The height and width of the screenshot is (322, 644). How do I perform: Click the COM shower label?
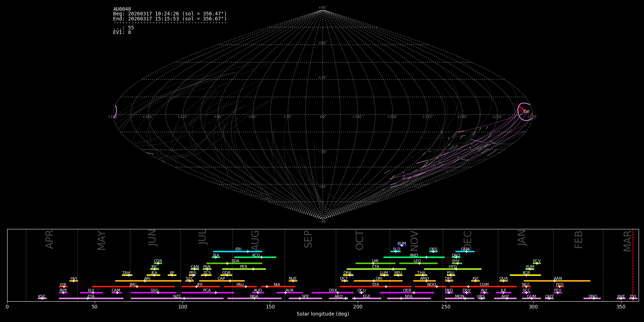coord(484,285)
